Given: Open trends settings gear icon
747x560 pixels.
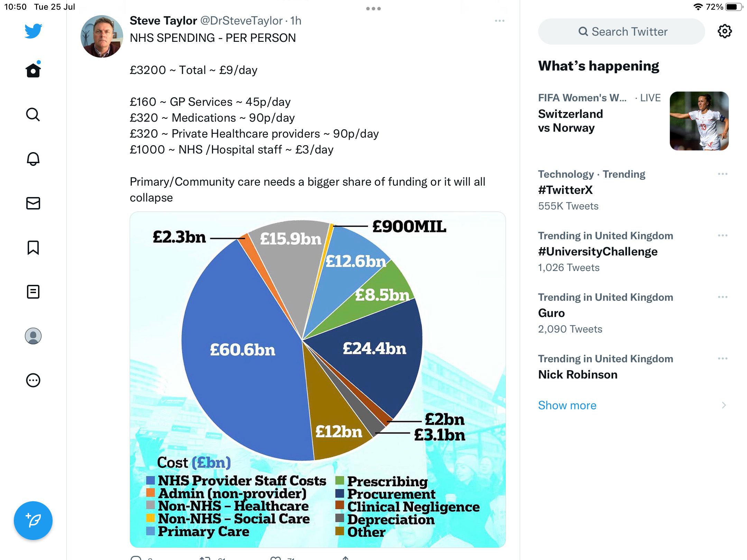Looking at the screenshot, I should pyautogui.click(x=725, y=31).
